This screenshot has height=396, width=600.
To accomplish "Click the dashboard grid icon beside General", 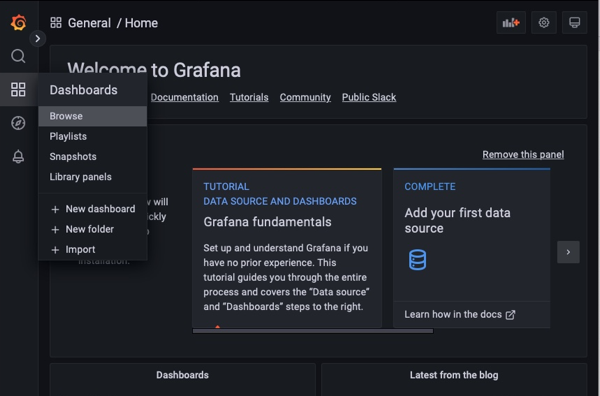I will (x=56, y=23).
